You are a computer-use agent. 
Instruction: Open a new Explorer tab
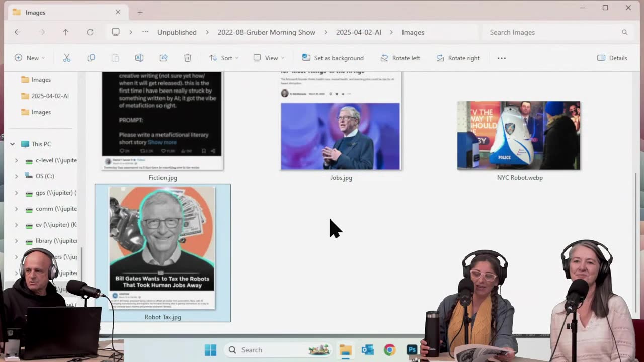coord(140,12)
